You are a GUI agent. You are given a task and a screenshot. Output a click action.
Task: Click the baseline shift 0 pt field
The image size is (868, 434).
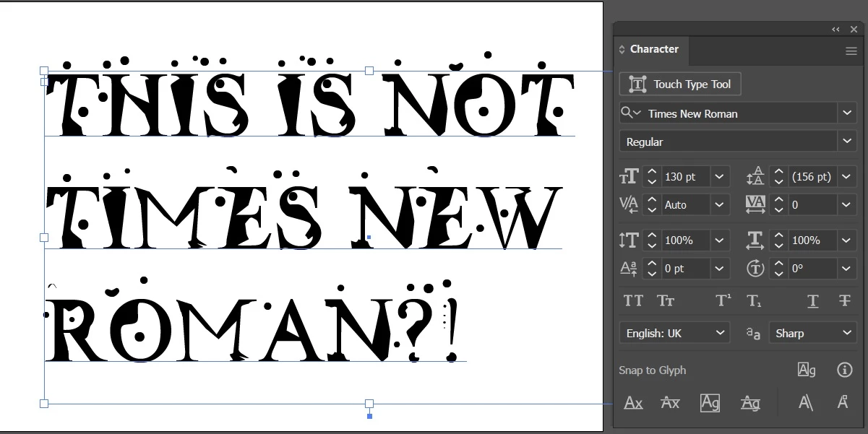point(684,268)
